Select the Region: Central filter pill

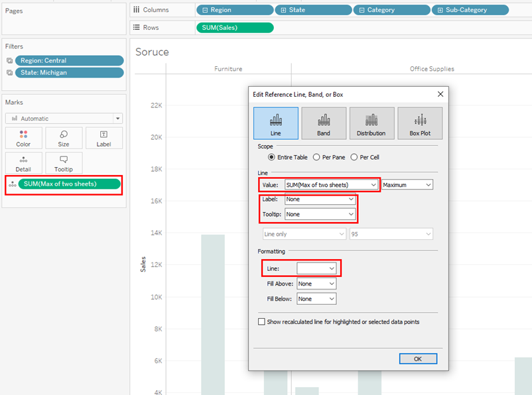point(69,61)
